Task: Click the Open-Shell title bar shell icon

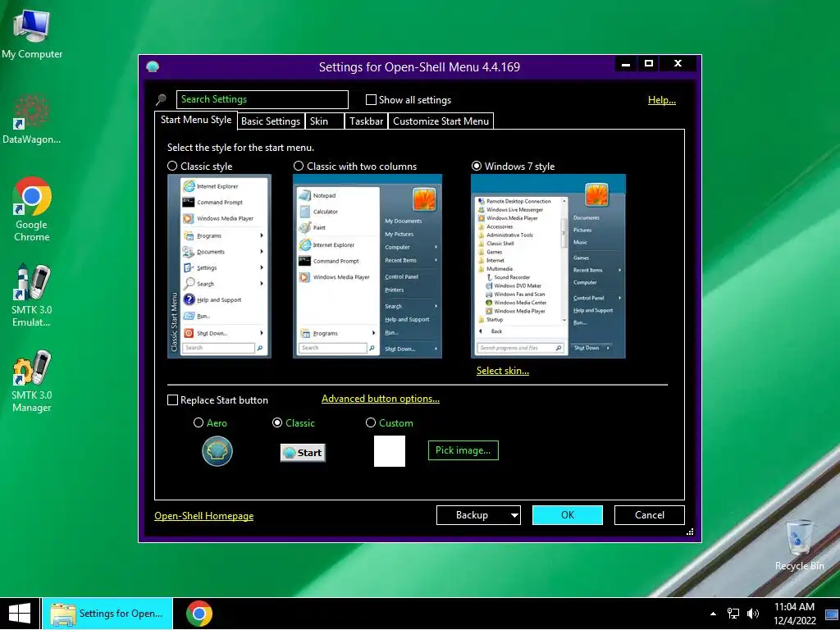Action: click(x=153, y=67)
